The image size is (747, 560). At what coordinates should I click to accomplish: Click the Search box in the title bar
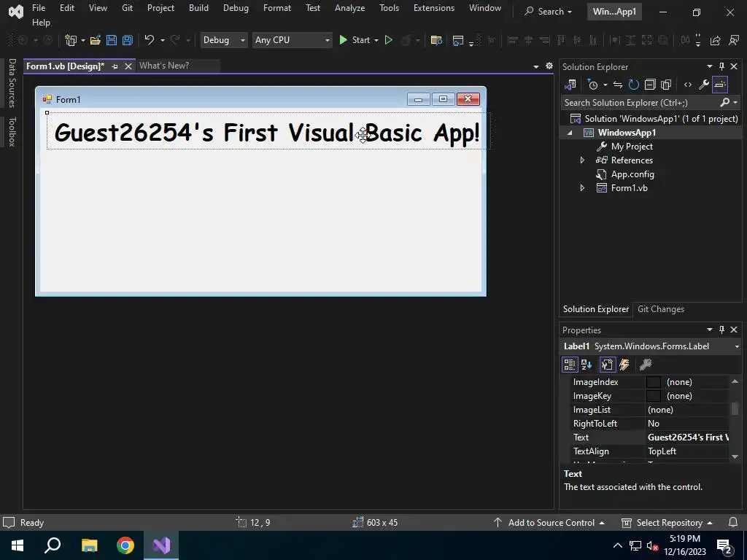548,12
